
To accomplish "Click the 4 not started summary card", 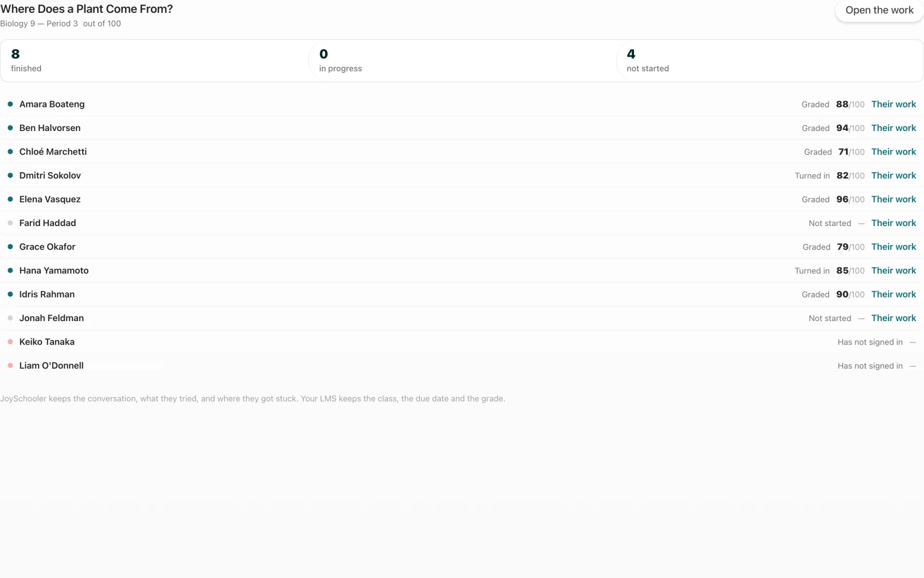I will 769,61.
